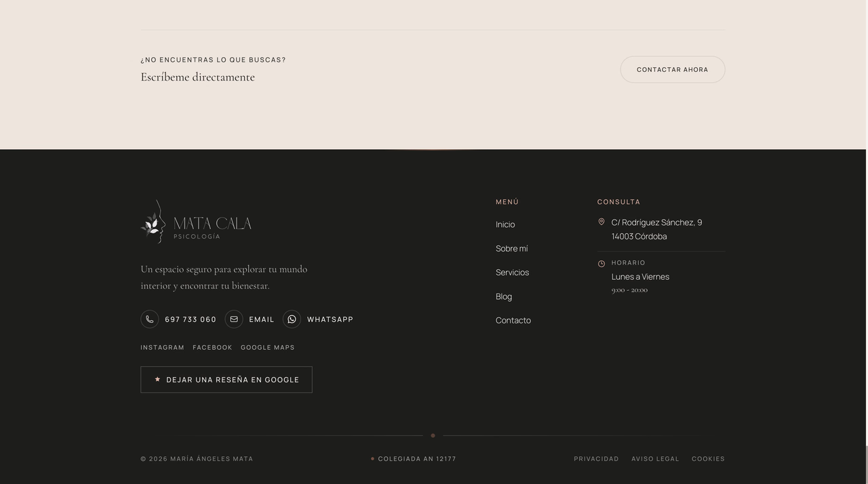Click the address C/ Rodríguez Sánchez, 9
This screenshot has width=868, height=484.
[656, 222]
